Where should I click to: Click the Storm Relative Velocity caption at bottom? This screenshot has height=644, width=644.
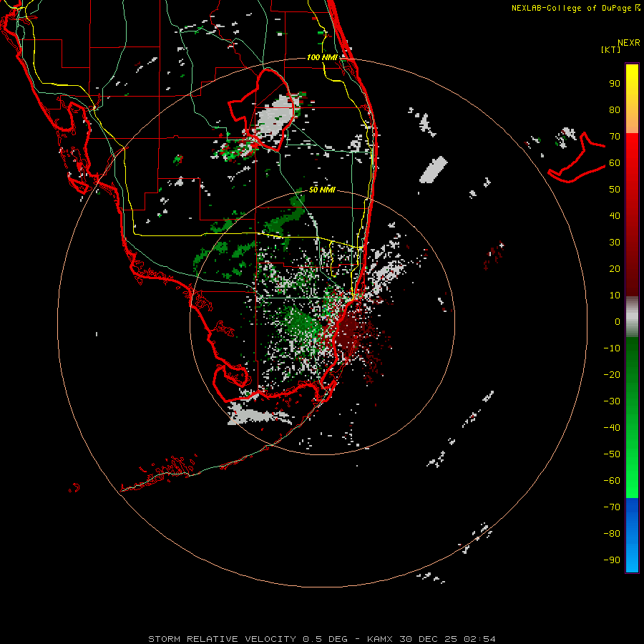click(x=321, y=639)
